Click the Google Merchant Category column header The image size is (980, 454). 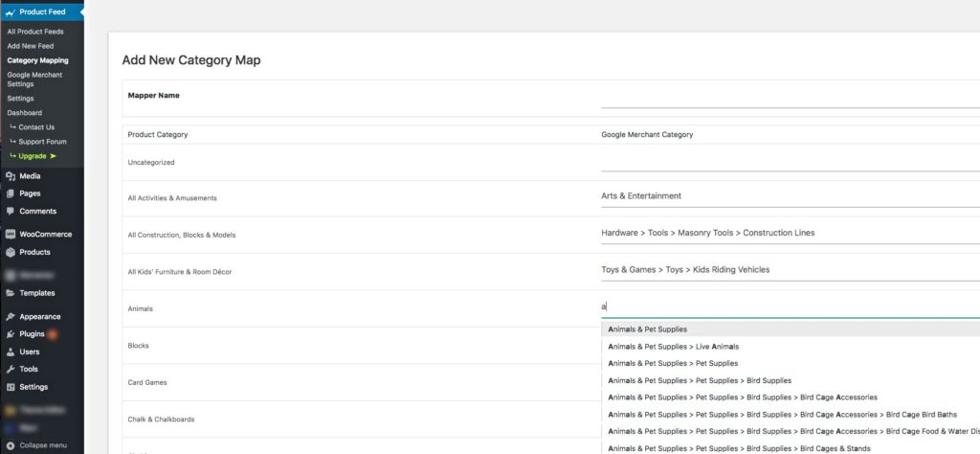point(647,135)
